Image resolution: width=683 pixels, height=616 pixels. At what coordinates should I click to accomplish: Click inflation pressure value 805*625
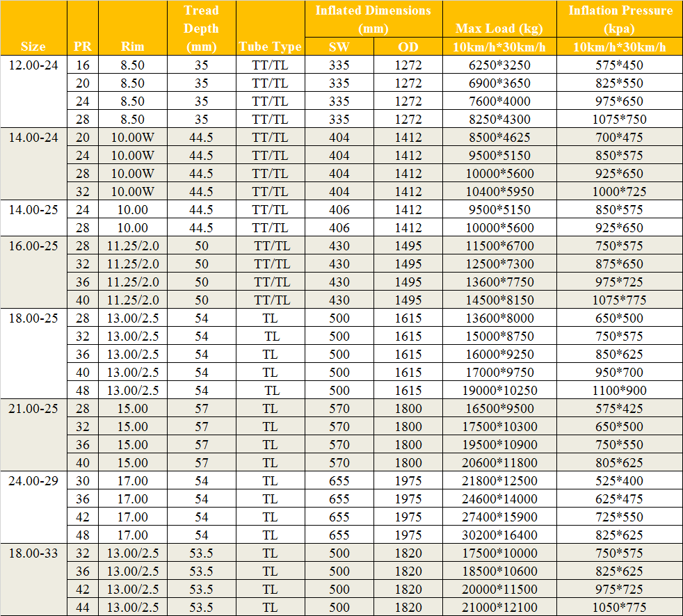point(620,462)
